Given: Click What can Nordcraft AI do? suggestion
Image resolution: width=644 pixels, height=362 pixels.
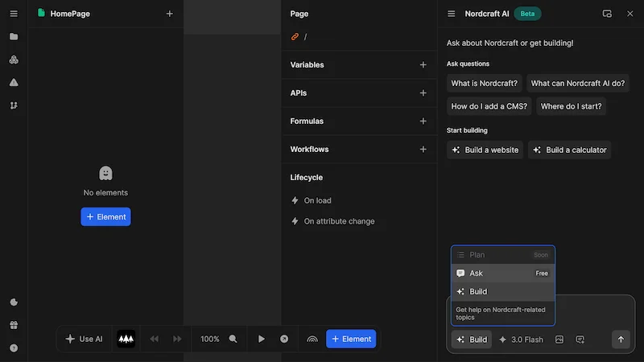Looking at the screenshot, I should pos(577,84).
